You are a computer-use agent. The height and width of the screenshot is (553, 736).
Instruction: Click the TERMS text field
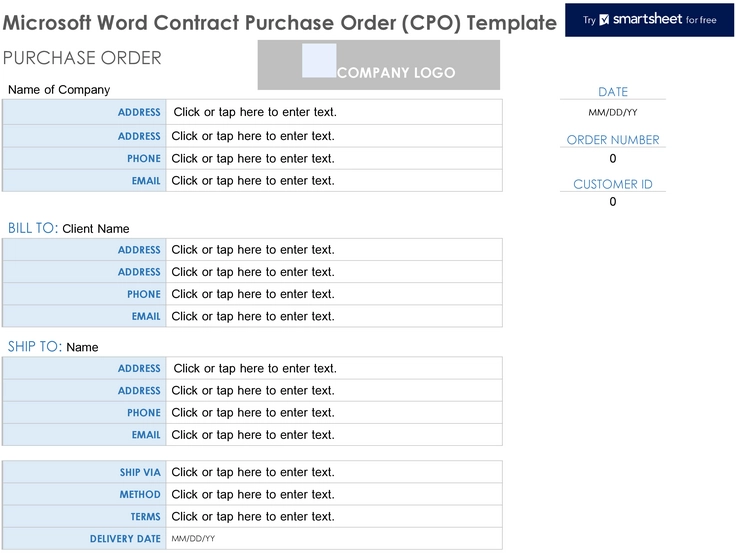click(x=334, y=516)
